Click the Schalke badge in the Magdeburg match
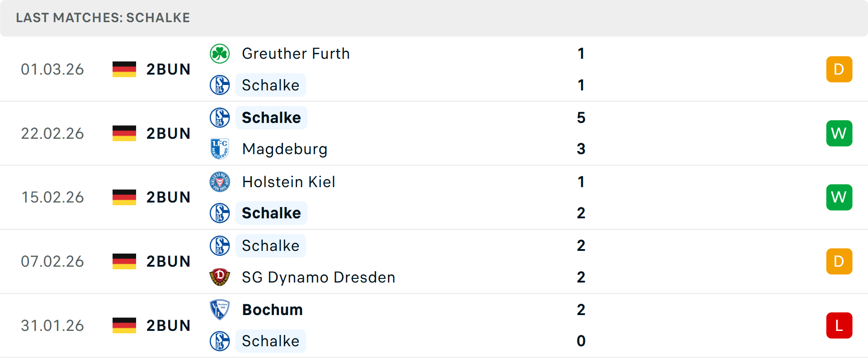Screen dimensions: 868x358 tap(220, 117)
